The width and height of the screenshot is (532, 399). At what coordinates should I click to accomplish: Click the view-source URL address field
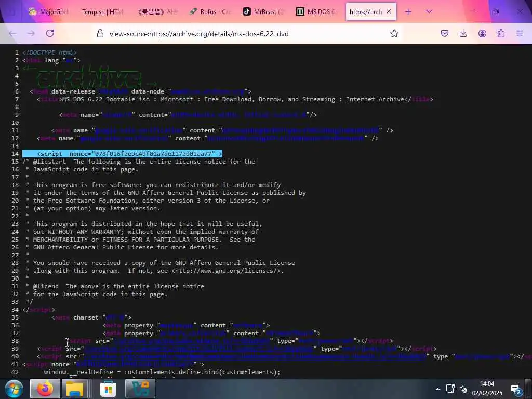click(199, 34)
